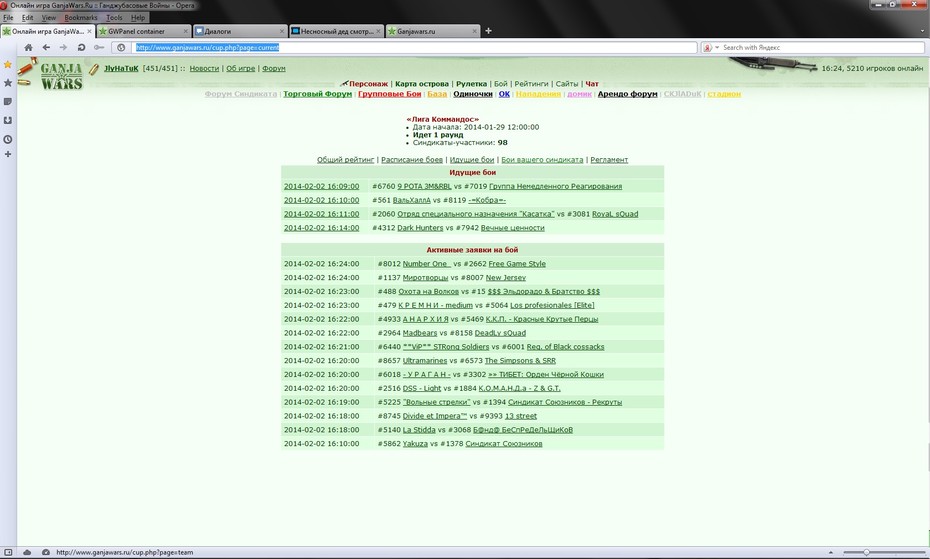Screen dimensions: 930x559
Task: Open the Help menu
Action: tap(138, 18)
